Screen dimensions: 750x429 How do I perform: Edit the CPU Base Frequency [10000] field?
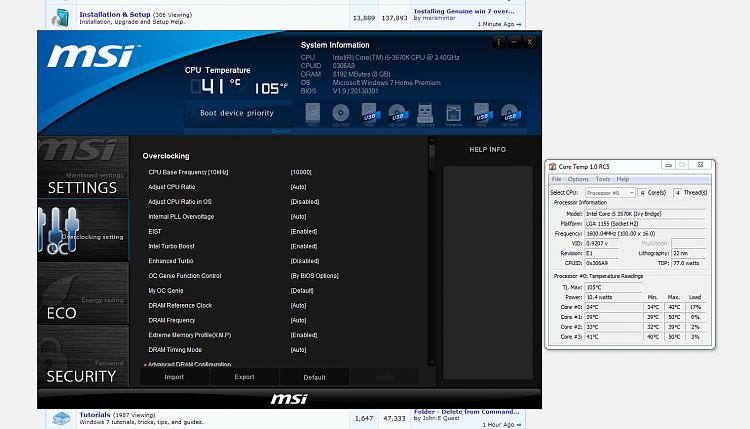pyautogui.click(x=301, y=172)
